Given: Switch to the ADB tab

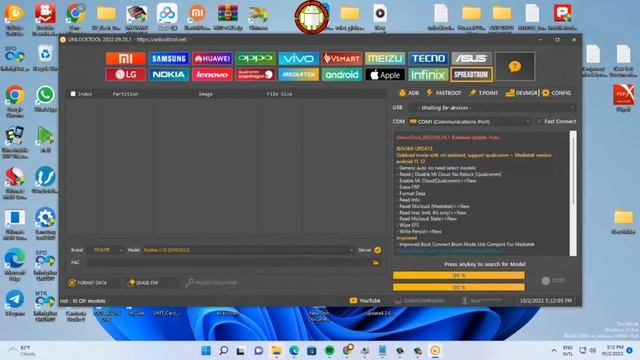Looking at the screenshot, I should [x=409, y=93].
